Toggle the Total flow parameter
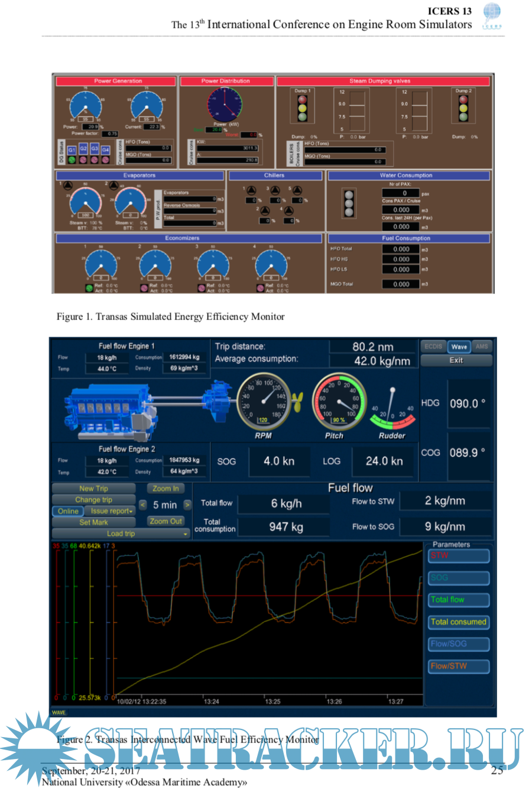Screen dimensions: 532x788 pos(459,600)
